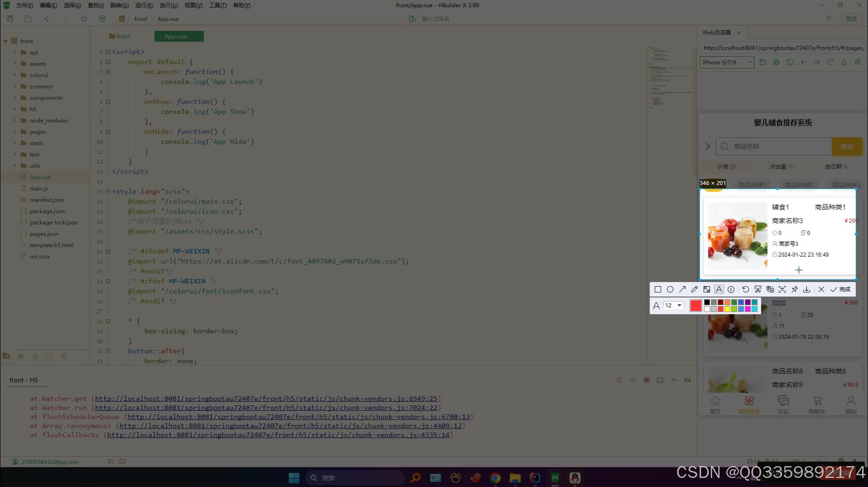The image size is (868, 487).
Task: Click the scissors long-screenshot icon
Action: pyautogui.click(x=758, y=289)
